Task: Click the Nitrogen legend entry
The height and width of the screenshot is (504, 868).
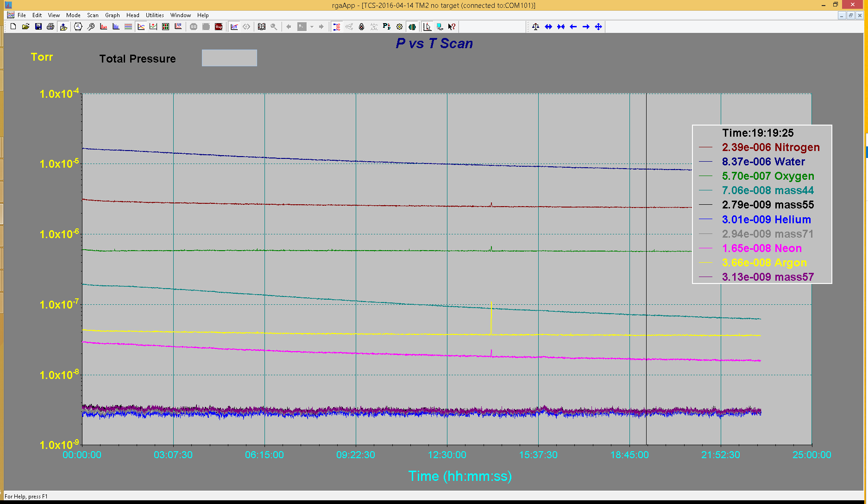Action: click(x=760, y=147)
